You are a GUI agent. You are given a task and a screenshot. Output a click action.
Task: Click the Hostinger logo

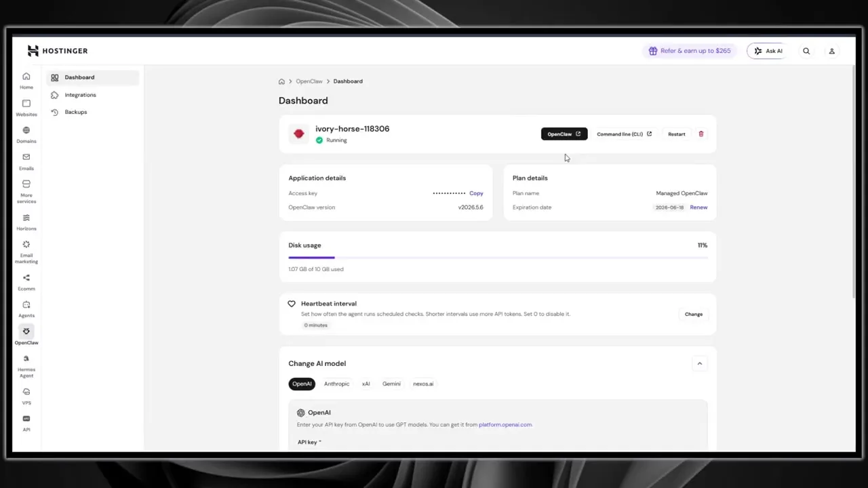coord(58,51)
